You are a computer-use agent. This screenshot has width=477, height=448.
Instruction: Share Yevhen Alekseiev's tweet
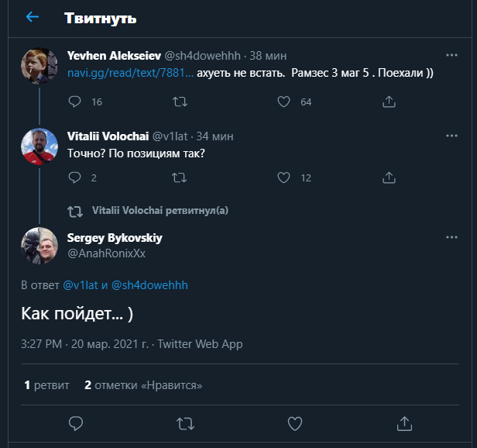(x=389, y=102)
